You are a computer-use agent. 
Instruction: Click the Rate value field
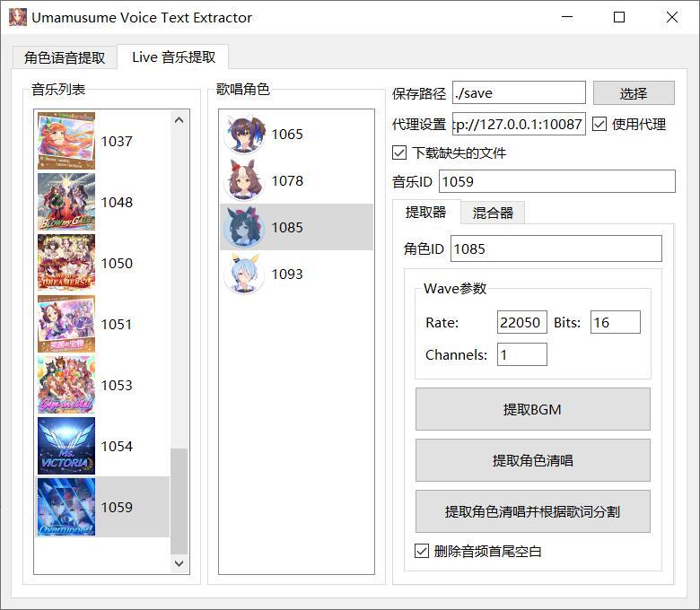tap(522, 322)
